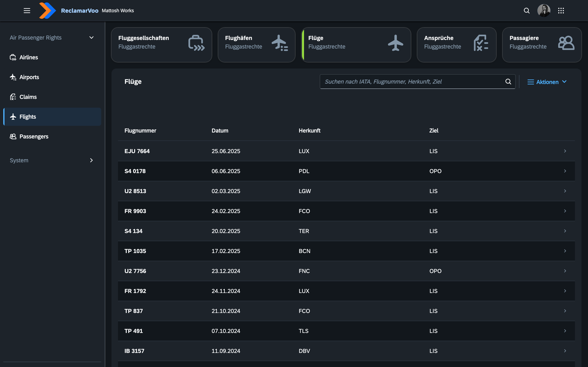Viewport: 588px width, 367px height.
Task: Click the flight search input field
Action: (x=413, y=82)
